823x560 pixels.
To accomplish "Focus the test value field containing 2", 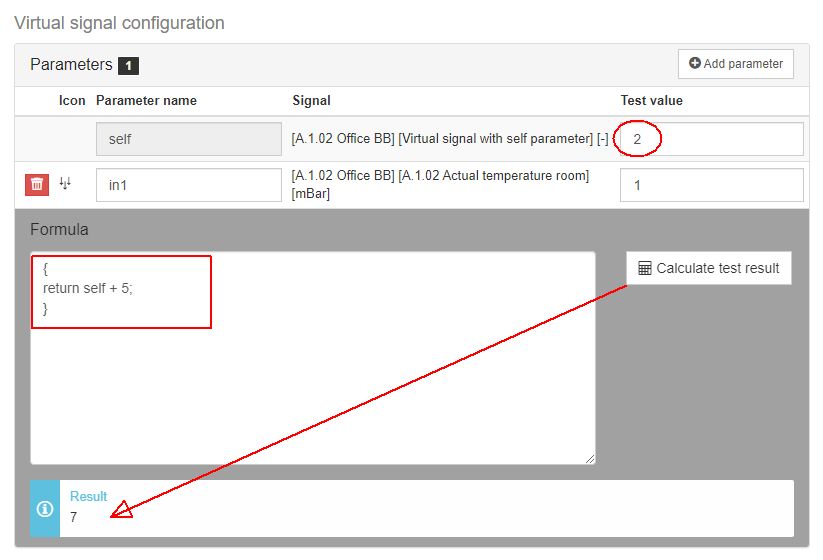I will coord(711,139).
